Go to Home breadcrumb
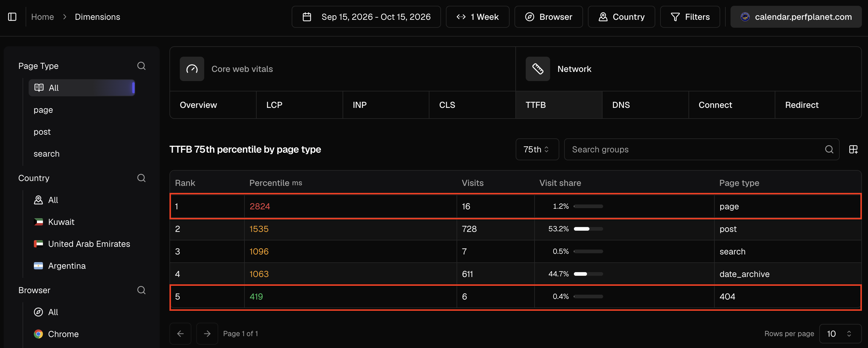The width and height of the screenshot is (868, 348). tap(42, 17)
